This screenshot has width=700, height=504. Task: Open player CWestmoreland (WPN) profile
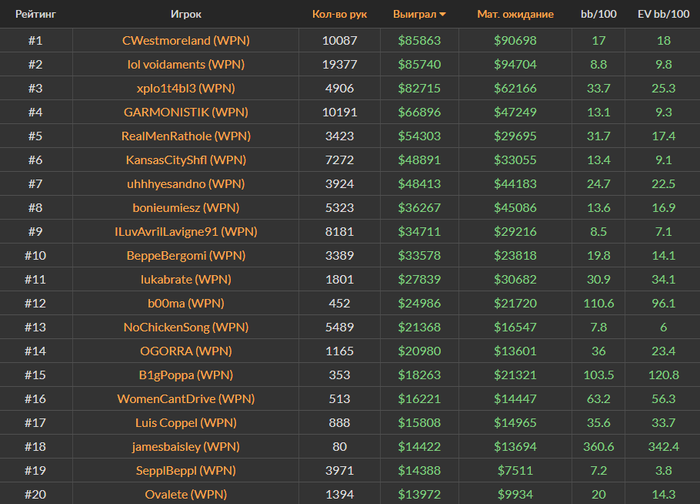tap(186, 40)
